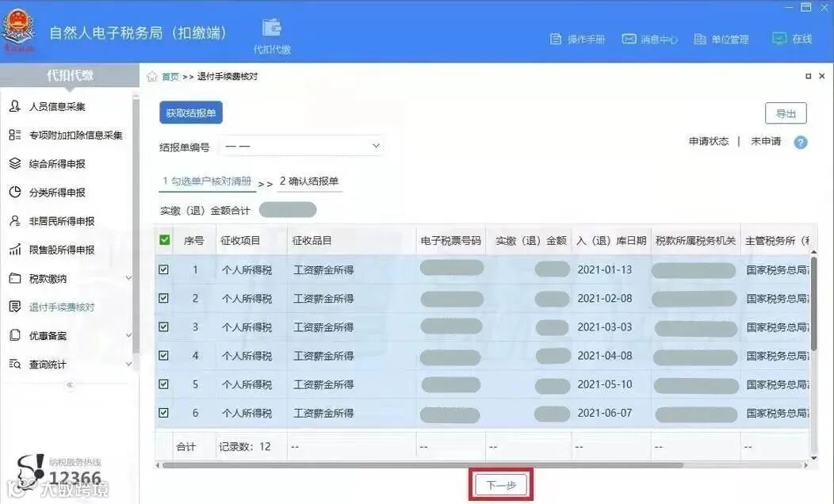Click the 电子税票号码 column header
Screen dimensions: 834x504
450,241
